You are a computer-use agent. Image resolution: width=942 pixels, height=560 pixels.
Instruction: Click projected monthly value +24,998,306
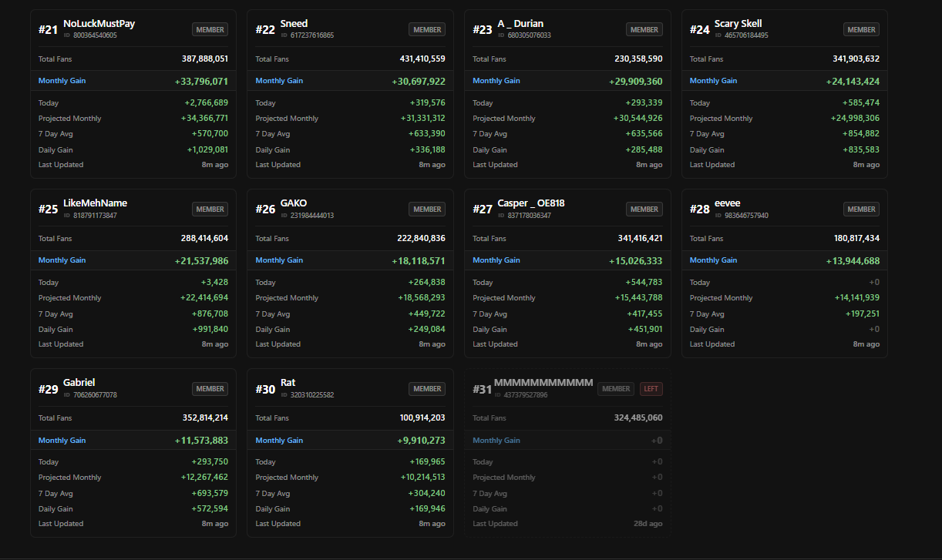click(855, 118)
